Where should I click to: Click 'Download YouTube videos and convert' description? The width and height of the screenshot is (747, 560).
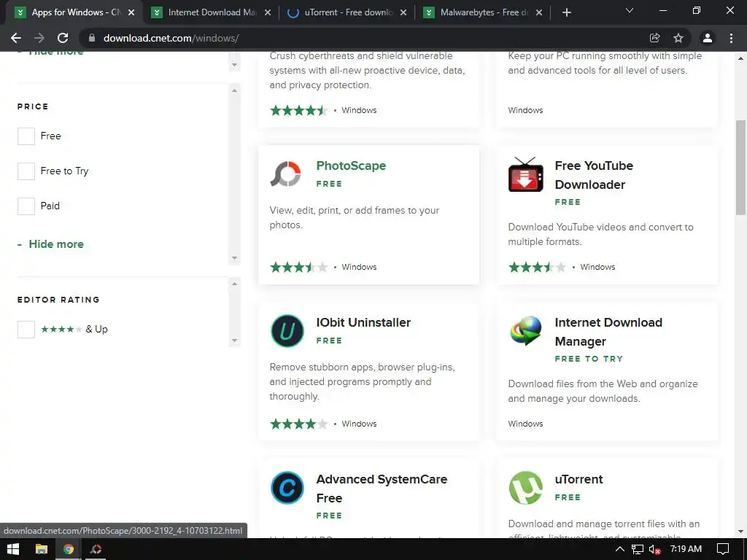point(600,234)
